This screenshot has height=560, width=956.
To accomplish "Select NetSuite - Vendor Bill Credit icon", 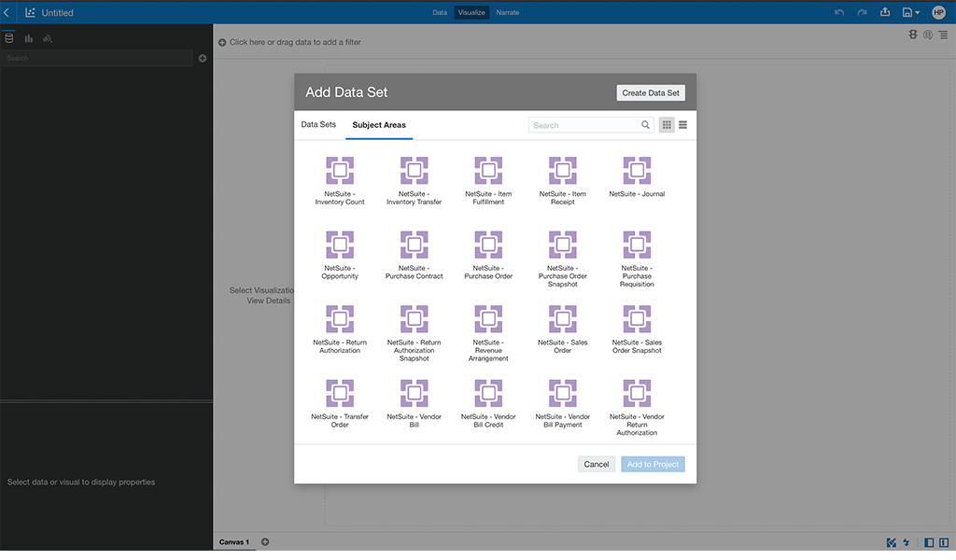I will point(488,393).
